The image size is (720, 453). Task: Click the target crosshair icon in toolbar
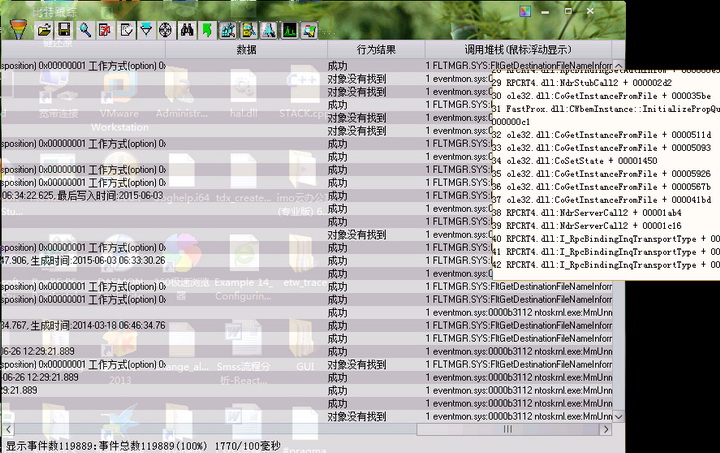click(166, 31)
